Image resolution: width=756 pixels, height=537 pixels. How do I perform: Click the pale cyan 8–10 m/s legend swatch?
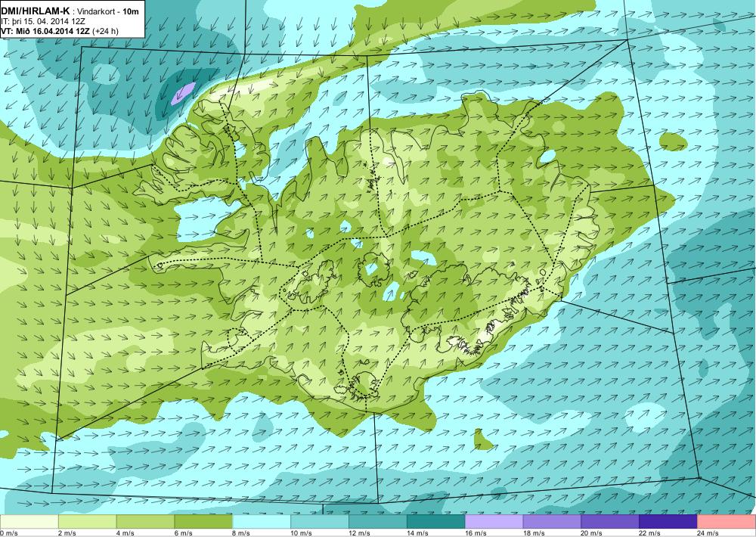pos(262,522)
